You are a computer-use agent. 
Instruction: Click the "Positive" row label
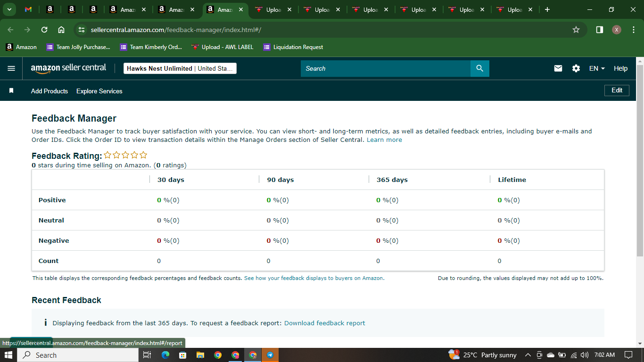52,200
